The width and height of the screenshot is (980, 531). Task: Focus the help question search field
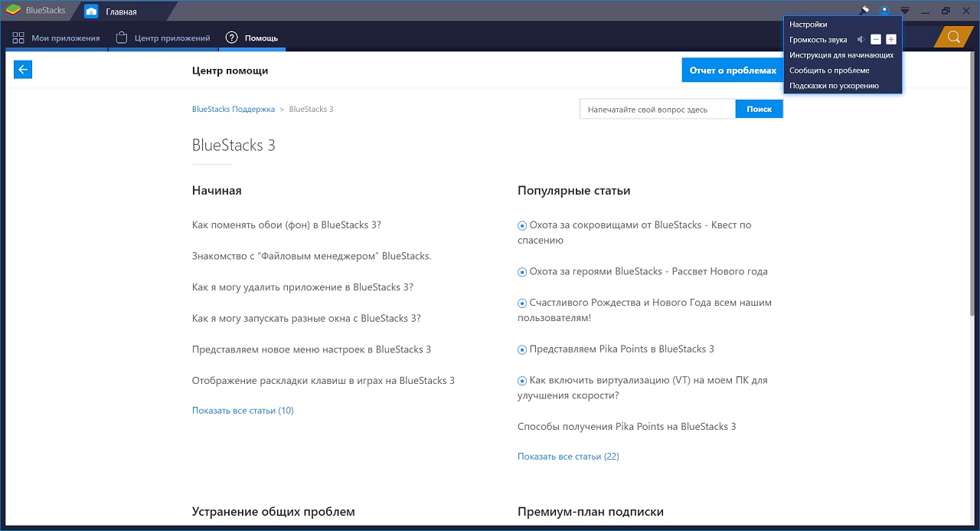pos(657,110)
